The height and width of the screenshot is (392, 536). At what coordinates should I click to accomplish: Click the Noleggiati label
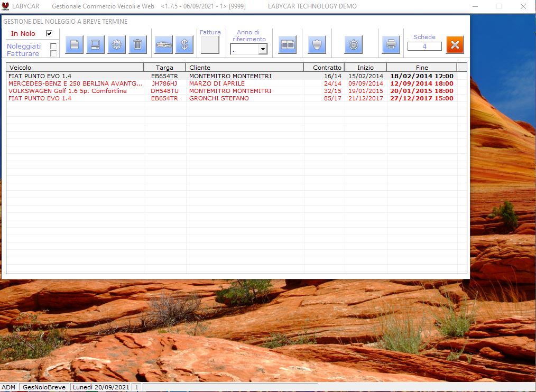tap(24, 46)
